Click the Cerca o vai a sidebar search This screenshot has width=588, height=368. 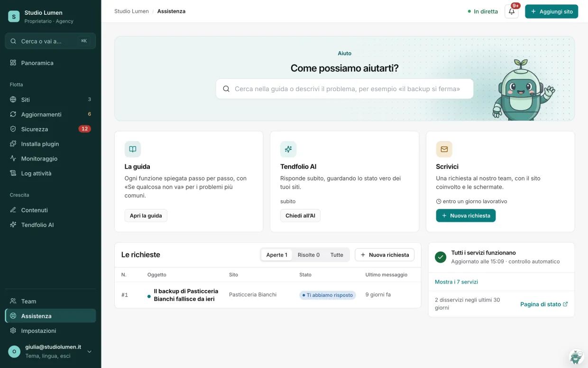50,41
